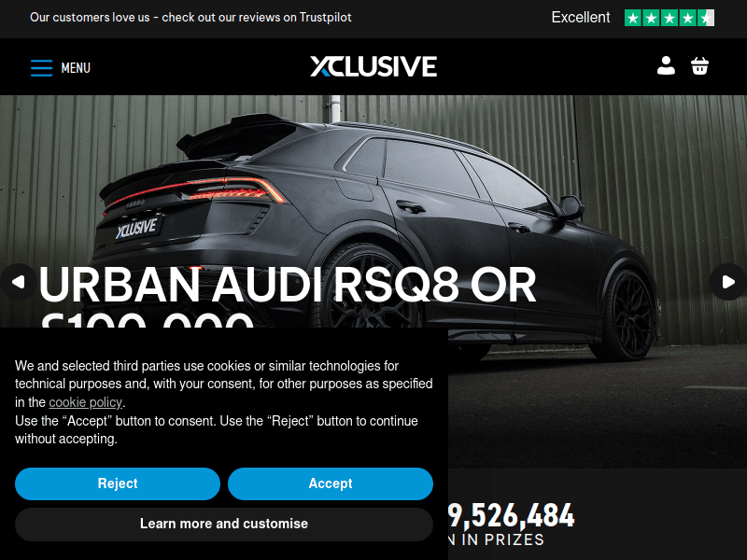Click the Trustpilot star rating
747x560 pixels.
(x=669, y=18)
